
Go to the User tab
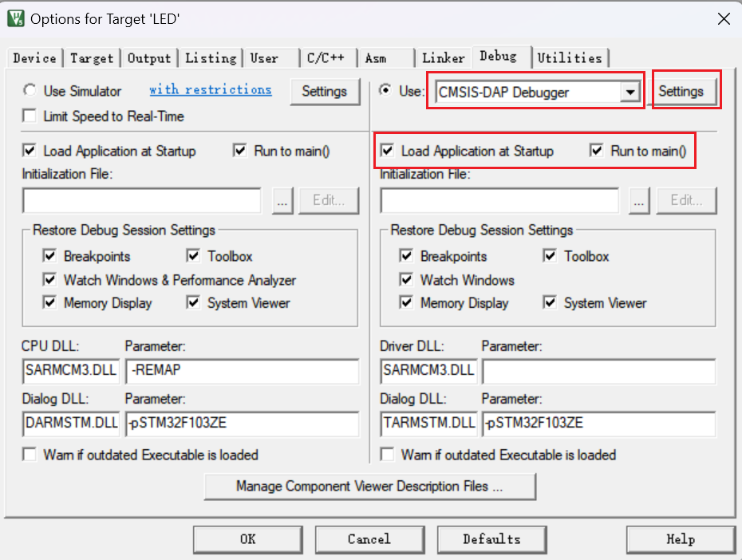point(271,58)
